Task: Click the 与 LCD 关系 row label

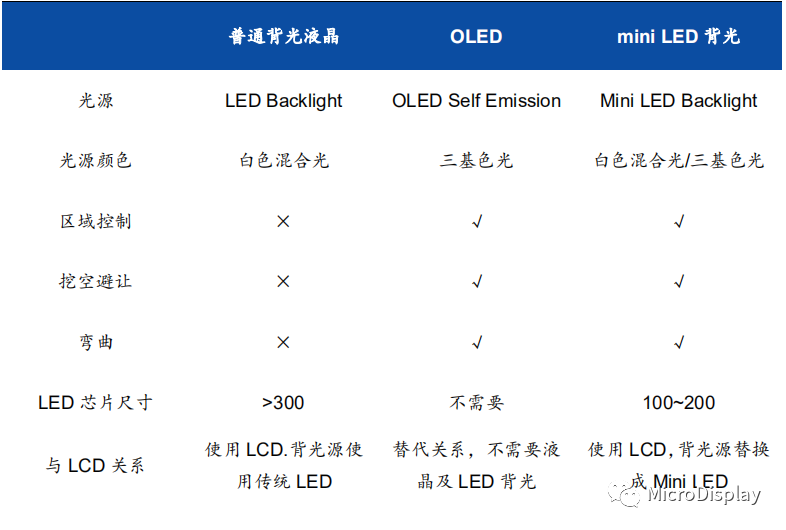Action: click(95, 465)
